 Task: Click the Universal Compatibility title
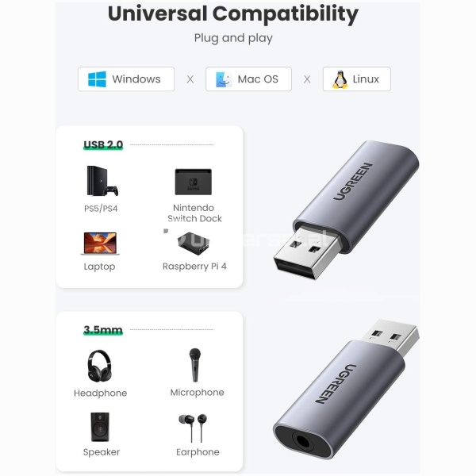click(233, 14)
